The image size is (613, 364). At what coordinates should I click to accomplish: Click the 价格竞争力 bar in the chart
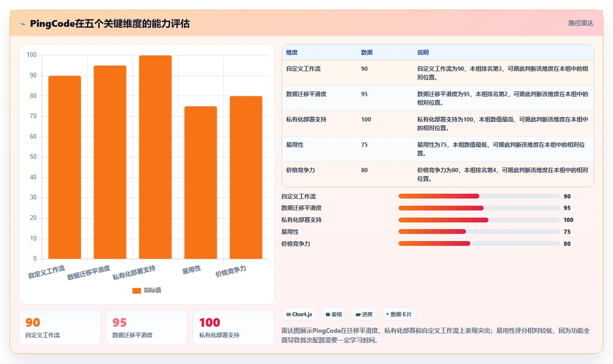pyautogui.click(x=246, y=177)
